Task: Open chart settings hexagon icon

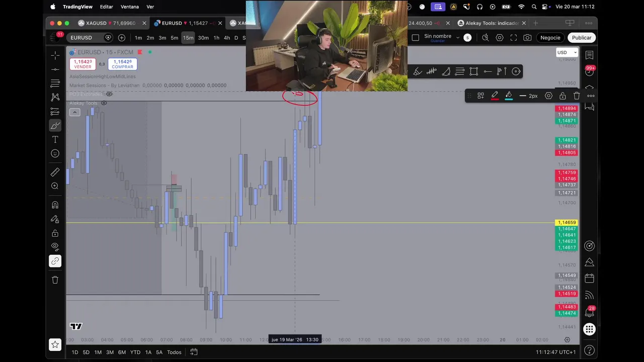Action: (500, 38)
